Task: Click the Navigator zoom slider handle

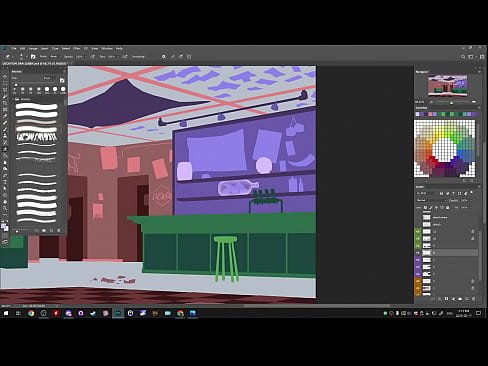Action: tap(451, 102)
